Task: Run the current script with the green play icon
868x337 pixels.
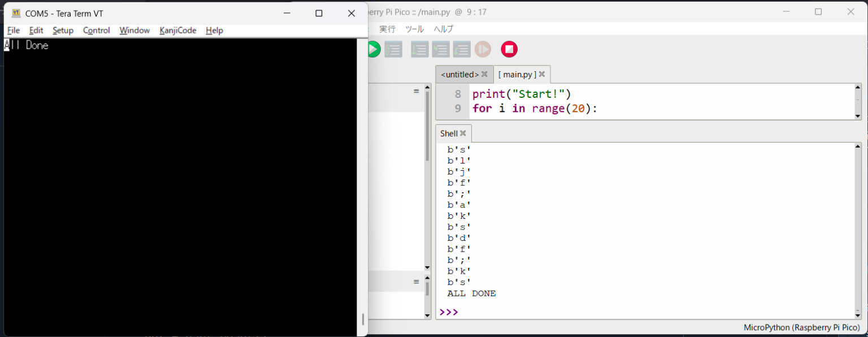Action: tap(373, 49)
